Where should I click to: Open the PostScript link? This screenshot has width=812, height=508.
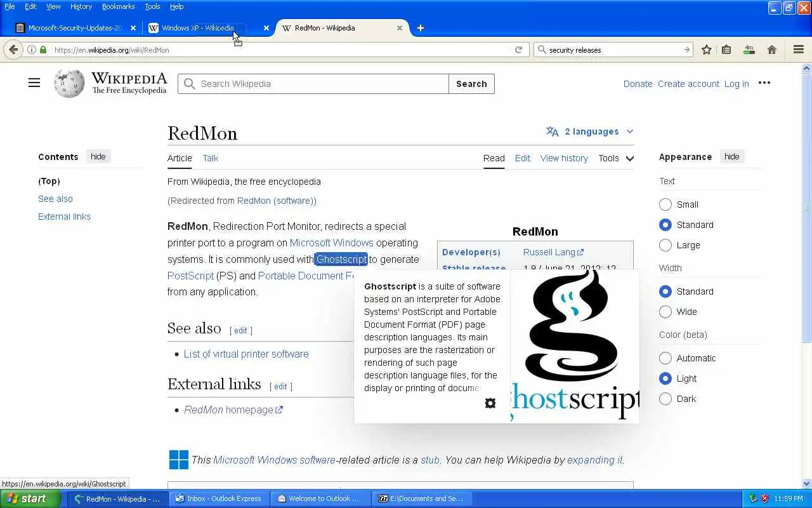tap(190, 276)
